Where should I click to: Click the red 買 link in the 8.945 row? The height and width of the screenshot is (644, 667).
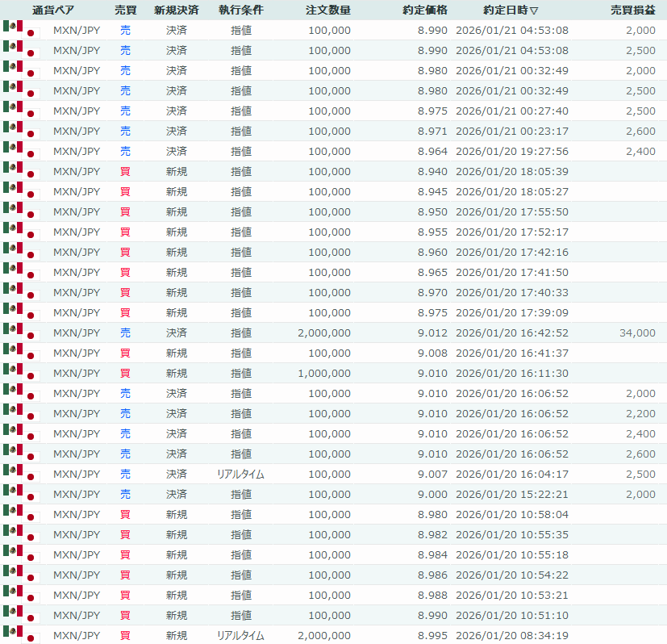125,191
